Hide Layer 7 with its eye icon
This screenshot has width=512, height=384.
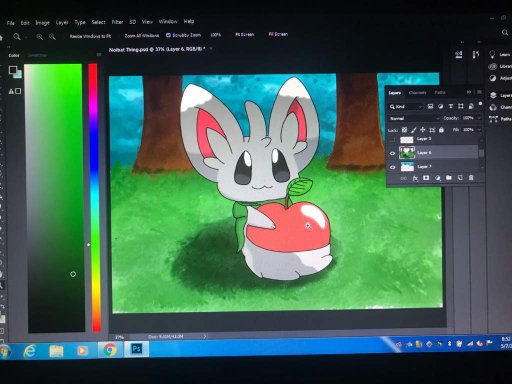392,167
